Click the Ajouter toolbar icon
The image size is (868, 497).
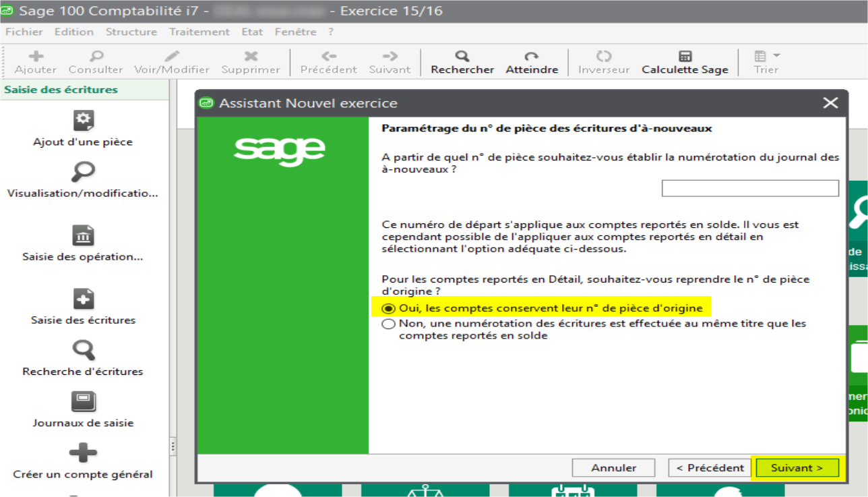36,57
